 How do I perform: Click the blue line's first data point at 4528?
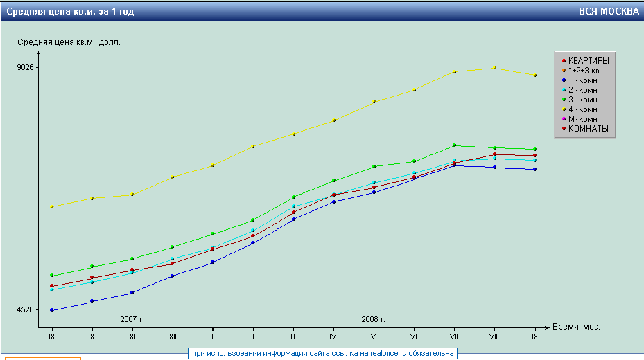click(x=52, y=310)
